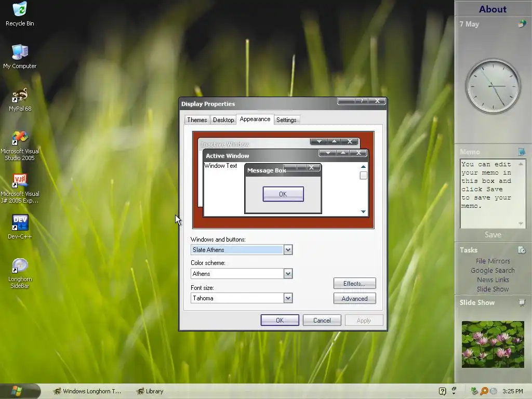Viewport: 532px width, 399px height.
Task: Click the Active Window preview title bar
Action: pos(261,156)
